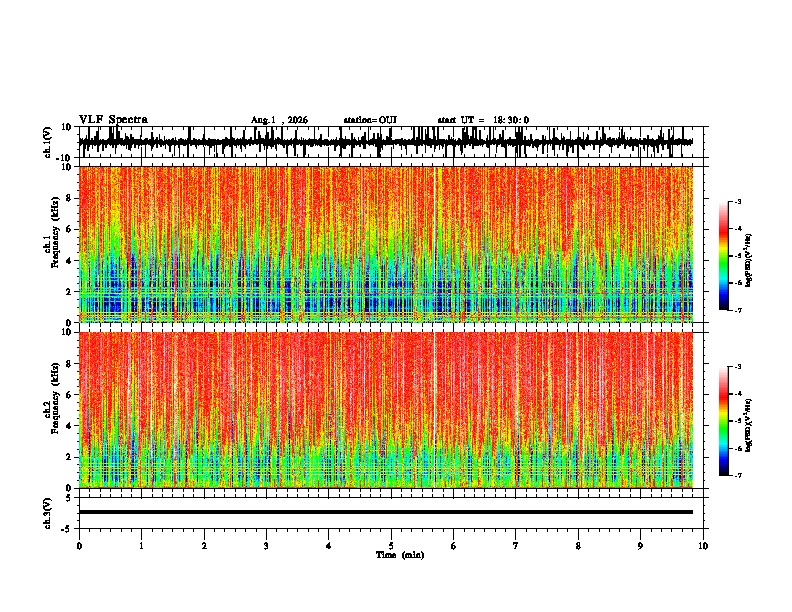The height and width of the screenshot is (612, 792).
Task: Click the '-7' label on ch.1 color bar
Action: tap(738, 310)
